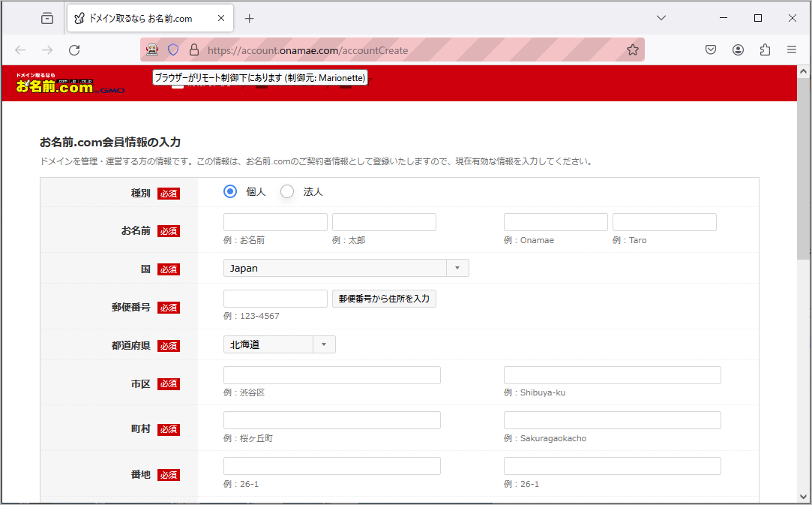Click 郵便番号から住所を入力 button
This screenshot has width=812, height=505.
pos(384,299)
